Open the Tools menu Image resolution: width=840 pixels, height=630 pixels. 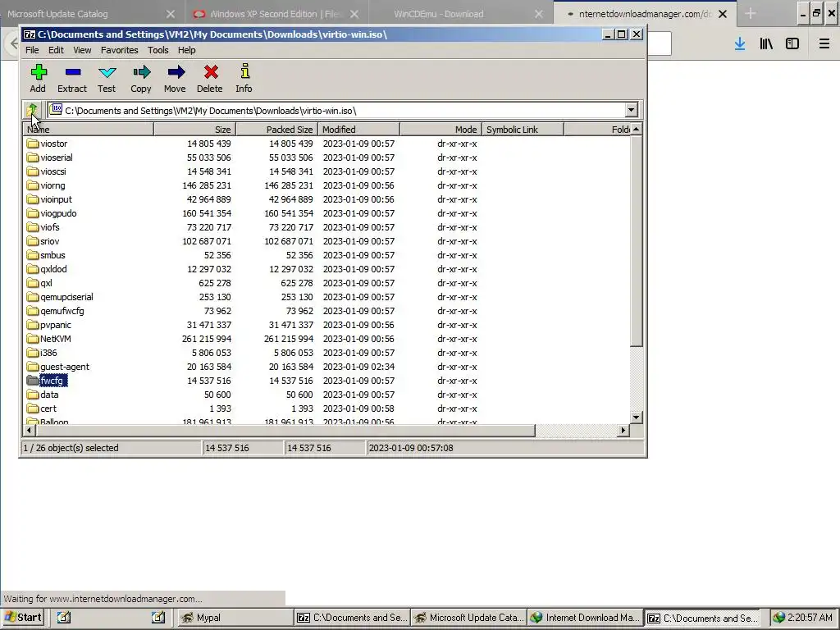[x=158, y=50]
